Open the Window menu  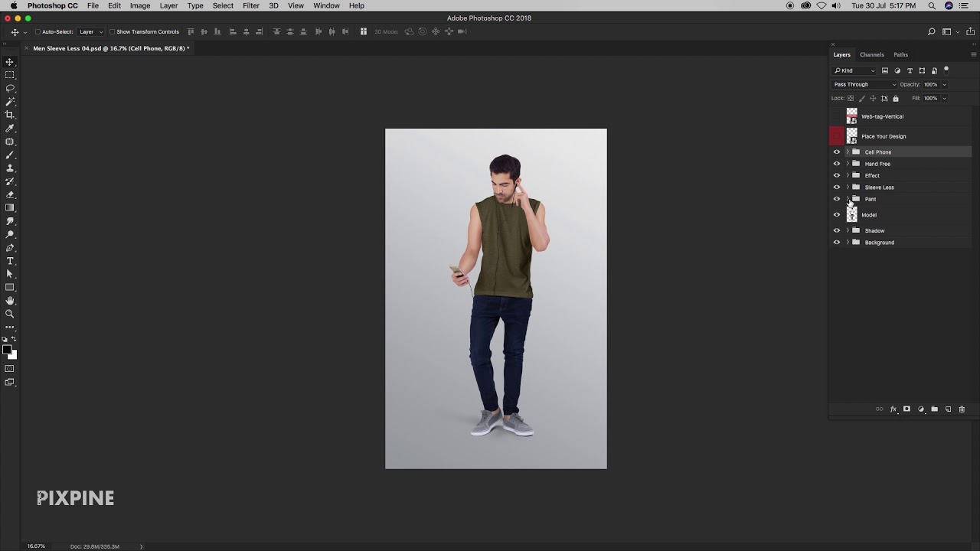point(326,5)
